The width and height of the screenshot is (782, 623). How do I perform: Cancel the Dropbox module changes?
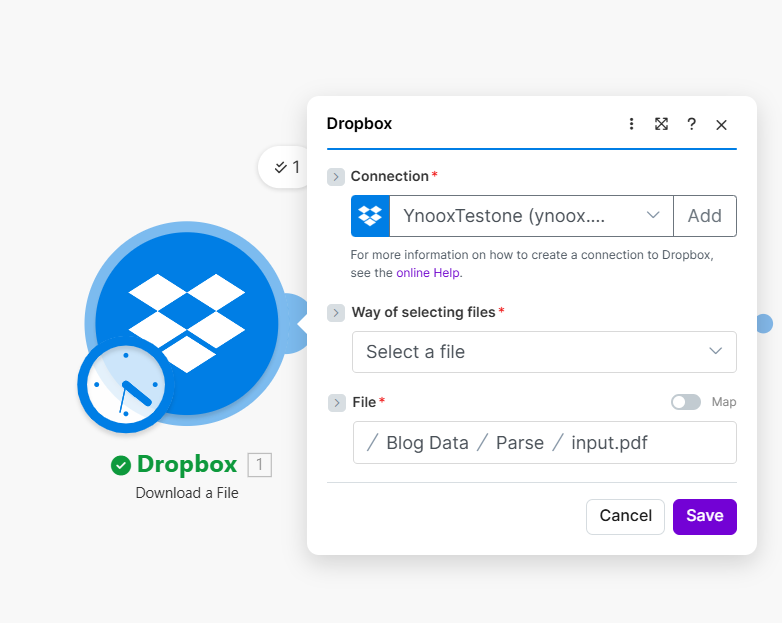point(625,516)
